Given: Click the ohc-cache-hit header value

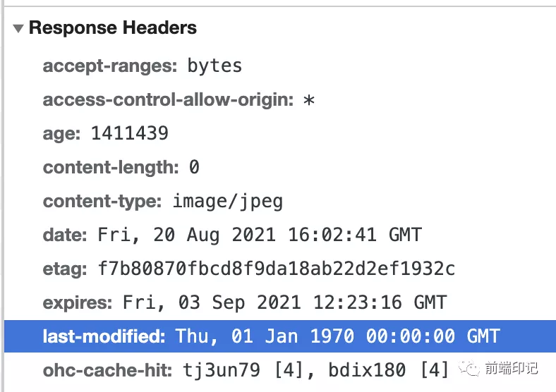Looking at the screenshot, I should click(x=316, y=369).
